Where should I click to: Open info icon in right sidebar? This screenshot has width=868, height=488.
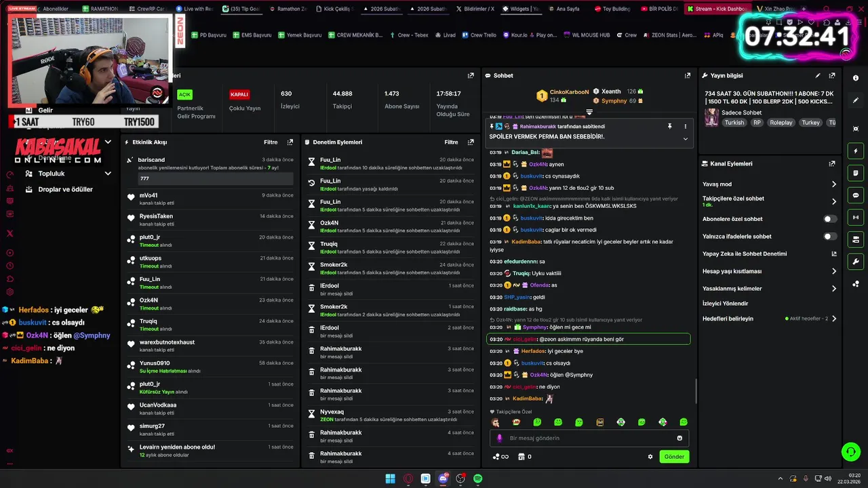tap(856, 78)
